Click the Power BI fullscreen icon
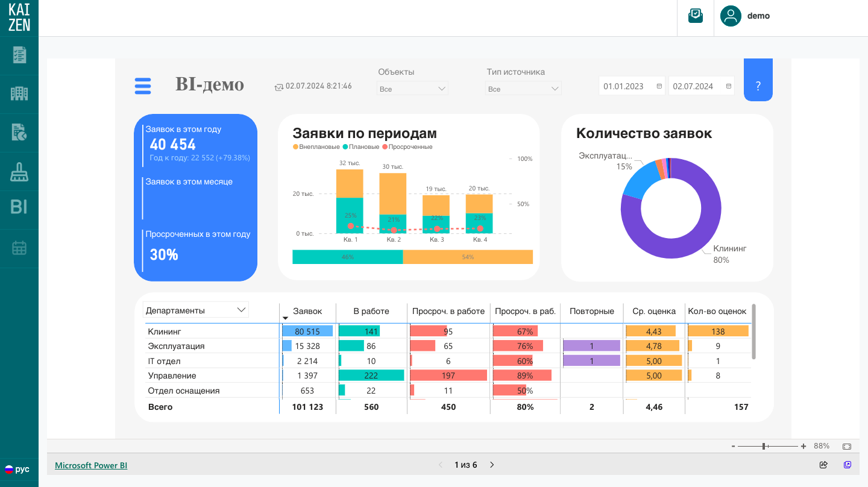Screen dimensions: 868x487 coord(848,465)
